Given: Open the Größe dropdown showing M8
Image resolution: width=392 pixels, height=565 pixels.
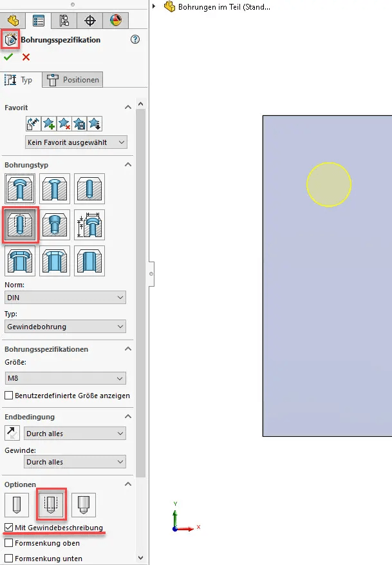Looking at the screenshot, I should (x=65, y=378).
